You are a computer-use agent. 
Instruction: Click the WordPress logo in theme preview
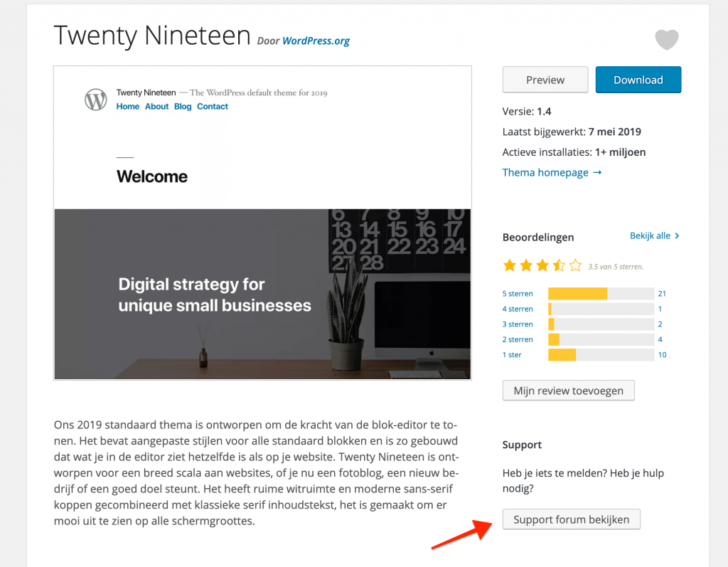click(95, 100)
